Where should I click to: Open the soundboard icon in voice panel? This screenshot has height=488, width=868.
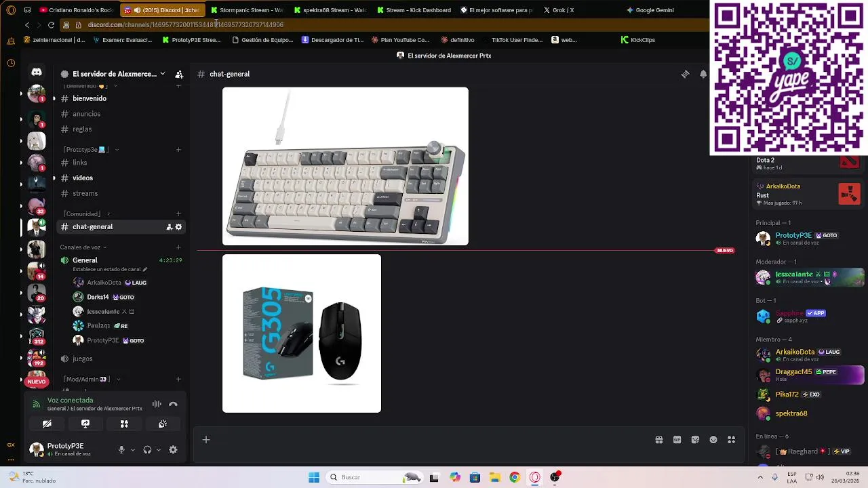[163, 424]
